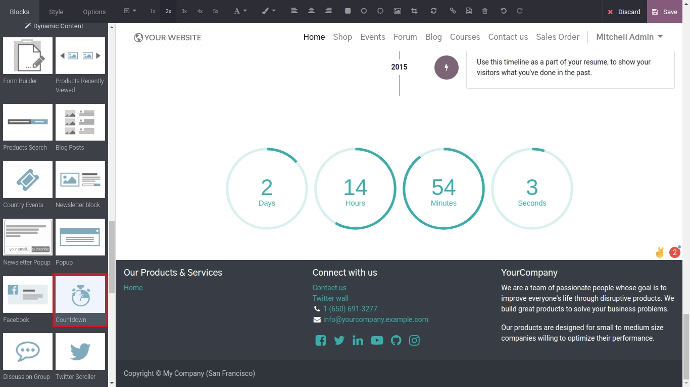
Task: Redo the last edit
Action: pyautogui.click(x=519, y=11)
